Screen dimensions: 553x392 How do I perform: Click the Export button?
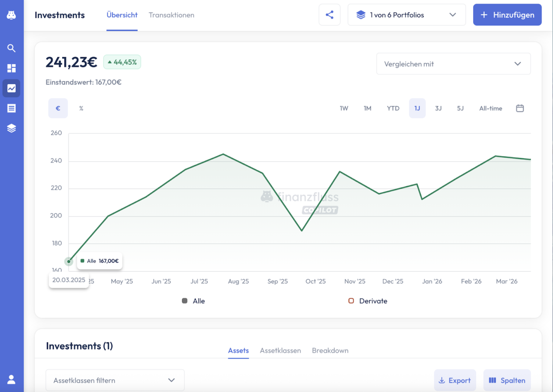coord(455,380)
